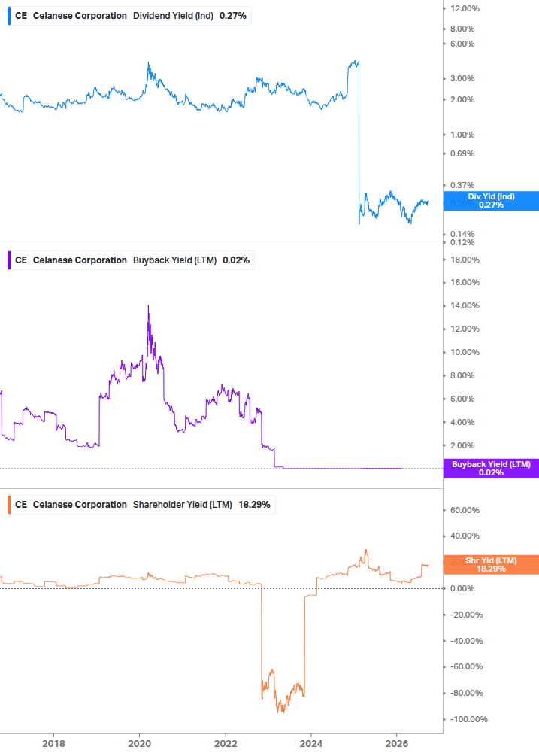Screen dimensions: 539x756
Task: Click the 2020 label on the time axis
Action: point(139,744)
